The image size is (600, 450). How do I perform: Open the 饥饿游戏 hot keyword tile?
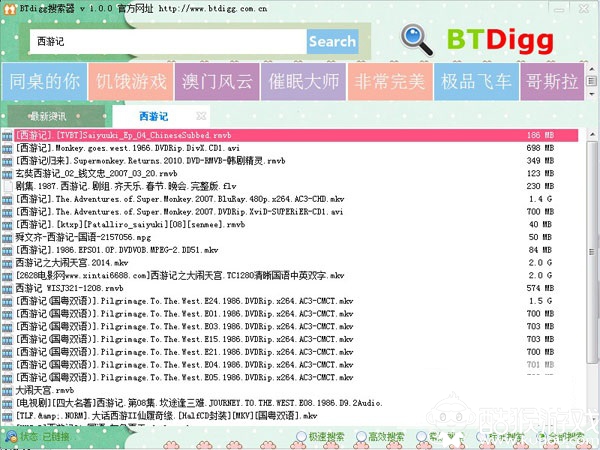(x=131, y=82)
